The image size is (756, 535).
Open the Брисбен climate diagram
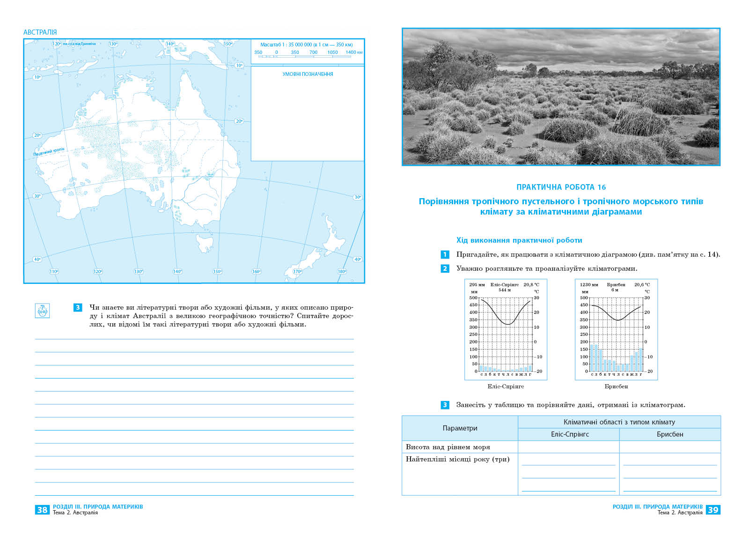[x=616, y=330]
